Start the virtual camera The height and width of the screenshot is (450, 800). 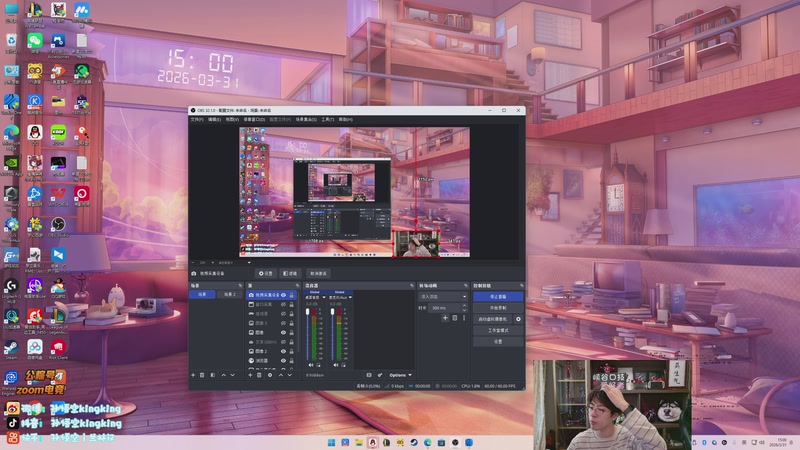(493, 319)
